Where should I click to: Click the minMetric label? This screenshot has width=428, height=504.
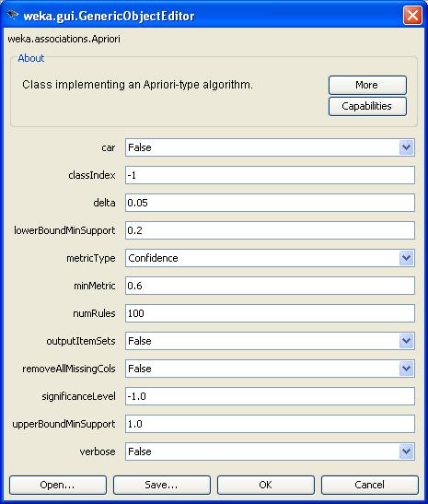pos(95,286)
